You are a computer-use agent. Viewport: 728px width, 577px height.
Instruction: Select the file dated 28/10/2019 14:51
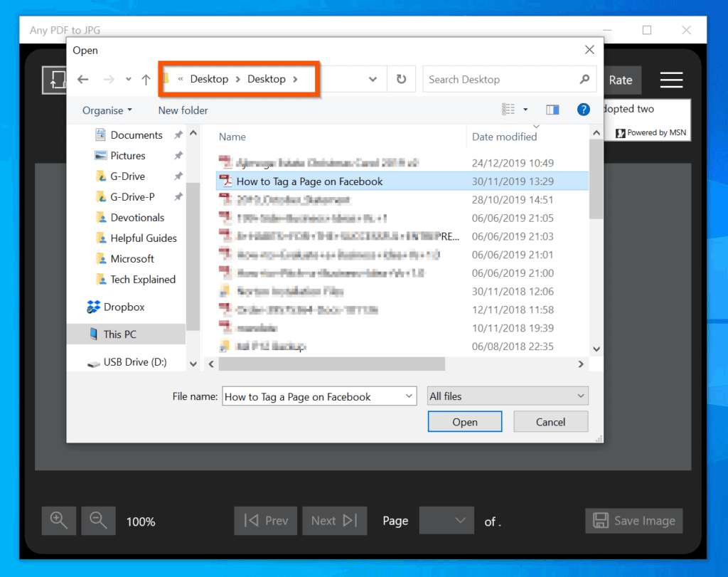click(x=402, y=200)
